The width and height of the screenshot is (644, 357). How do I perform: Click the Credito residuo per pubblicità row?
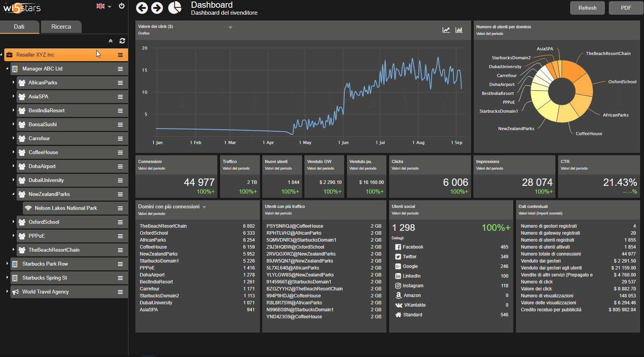point(578,310)
